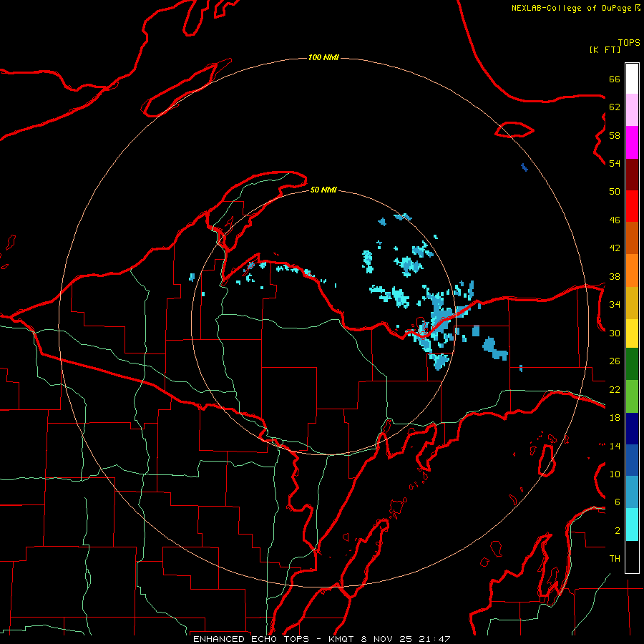The height and width of the screenshot is (644, 644).
Task: Click the light pink swatch between 58 and 62
Action: 632,109
